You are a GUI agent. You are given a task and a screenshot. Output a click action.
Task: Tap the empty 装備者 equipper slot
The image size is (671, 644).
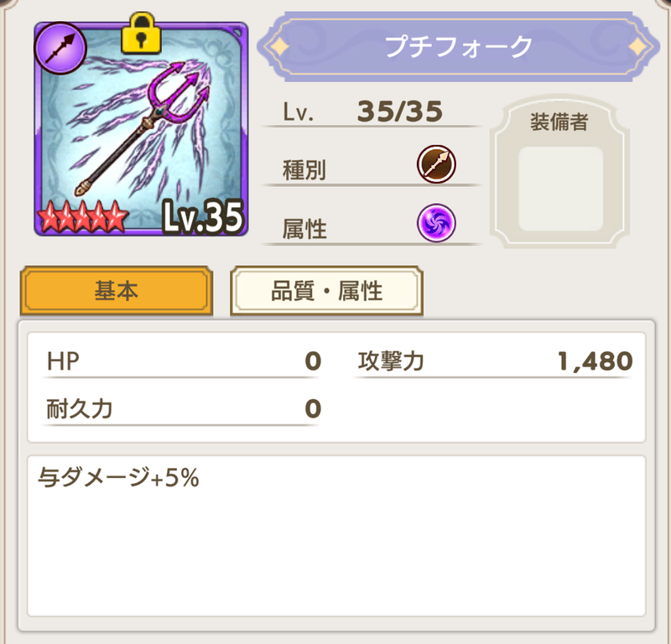tap(560, 189)
